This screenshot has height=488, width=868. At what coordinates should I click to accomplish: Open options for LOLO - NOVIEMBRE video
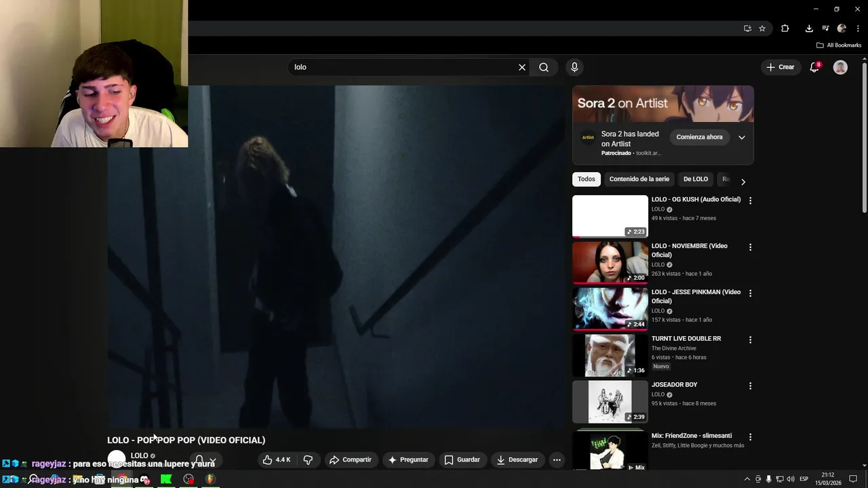[x=750, y=247]
